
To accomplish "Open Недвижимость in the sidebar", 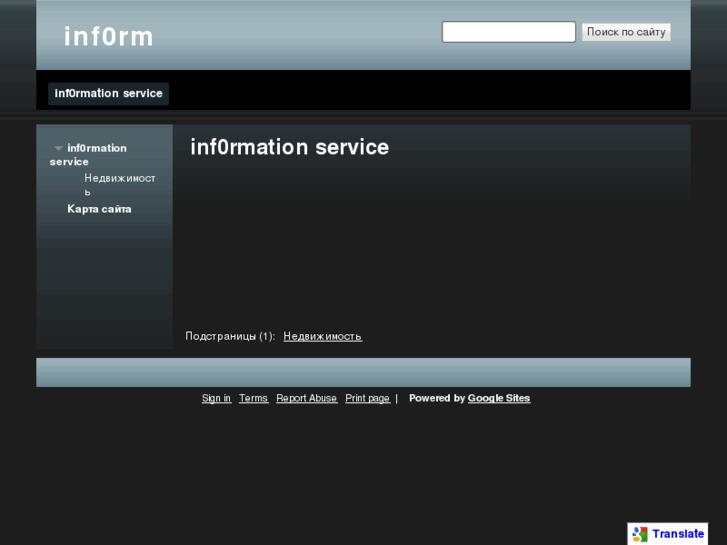I will (x=120, y=185).
